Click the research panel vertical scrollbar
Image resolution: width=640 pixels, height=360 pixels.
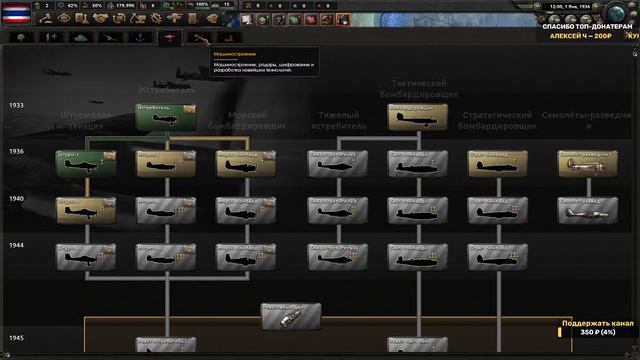coord(635,200)
